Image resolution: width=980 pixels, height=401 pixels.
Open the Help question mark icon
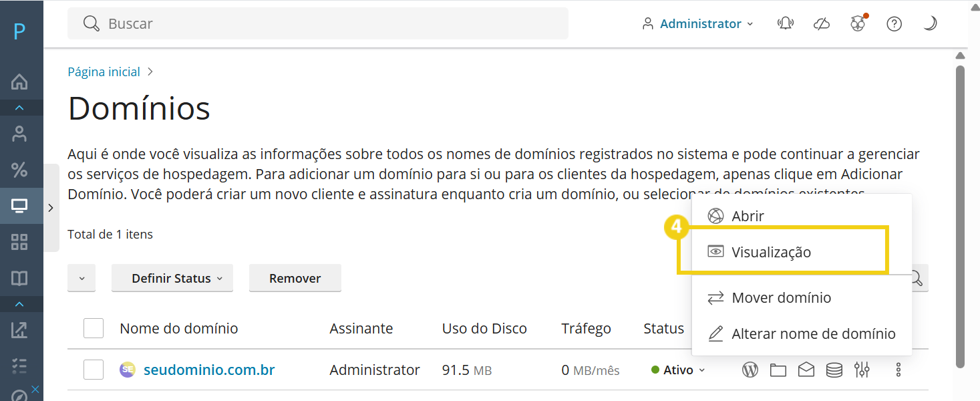point(894,23)
